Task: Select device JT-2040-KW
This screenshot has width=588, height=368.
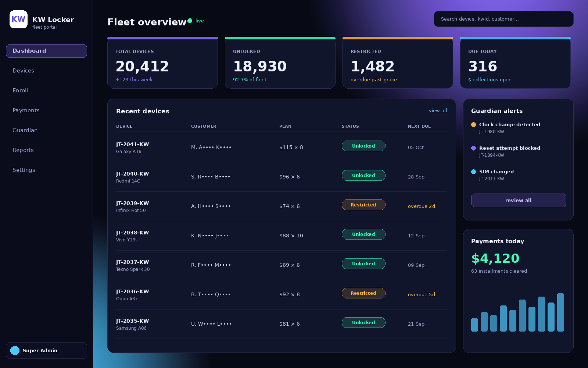Action: point(132,174)
